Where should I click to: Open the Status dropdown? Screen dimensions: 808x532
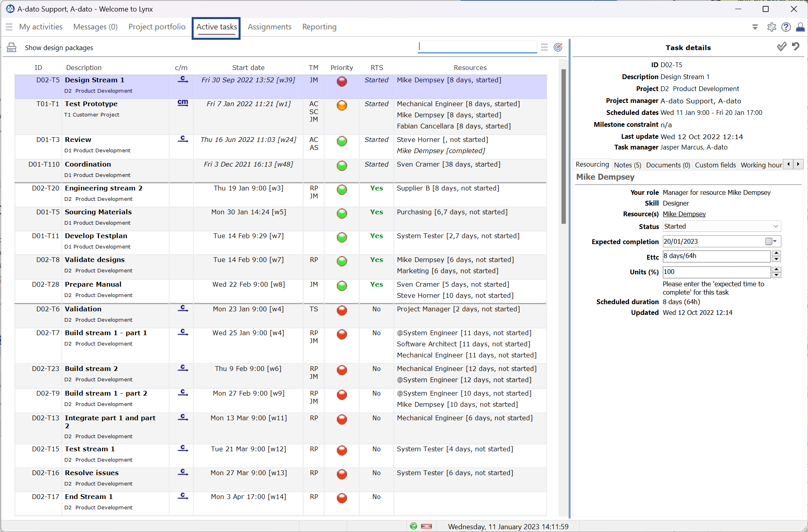[x=721, y=226]
